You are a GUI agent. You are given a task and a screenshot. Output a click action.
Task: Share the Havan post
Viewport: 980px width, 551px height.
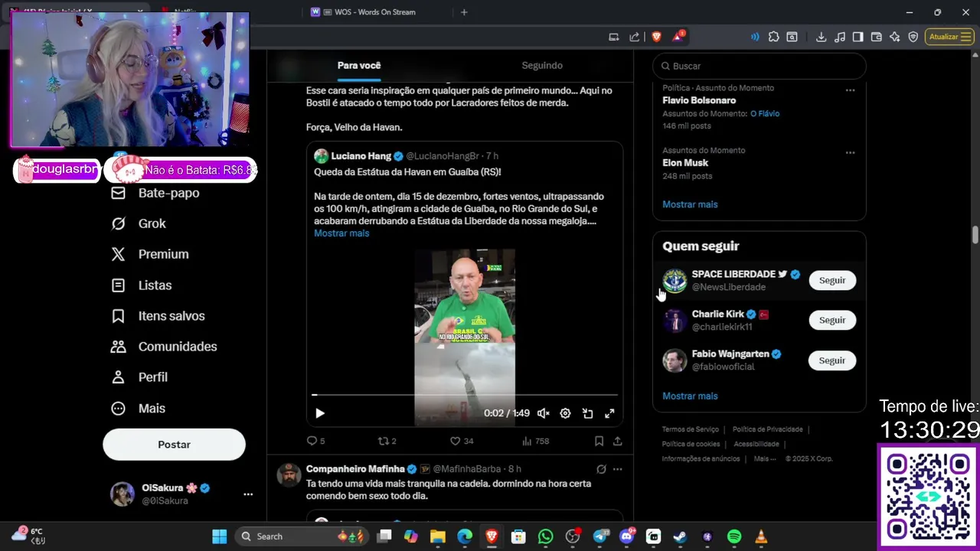pos(617,441)
